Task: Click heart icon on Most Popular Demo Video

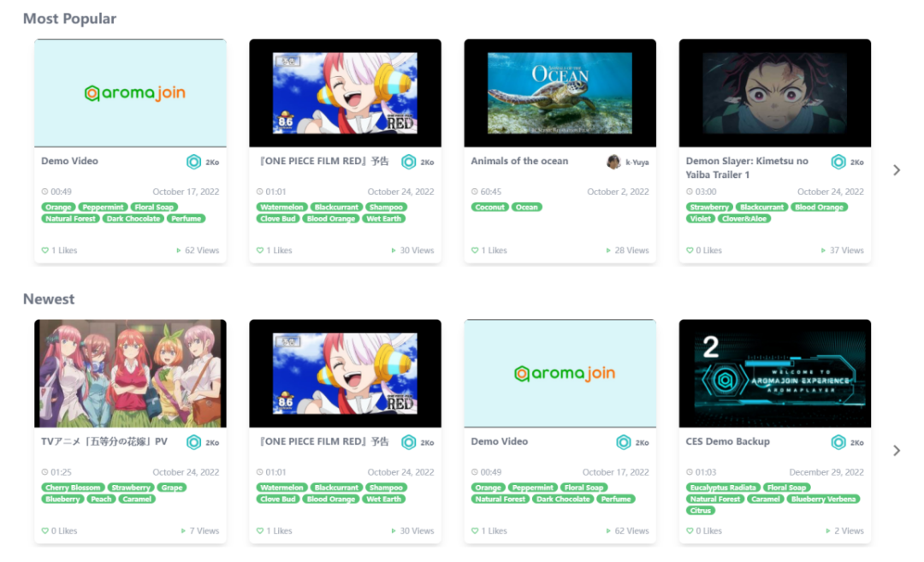Action: [x=44, y=251]
